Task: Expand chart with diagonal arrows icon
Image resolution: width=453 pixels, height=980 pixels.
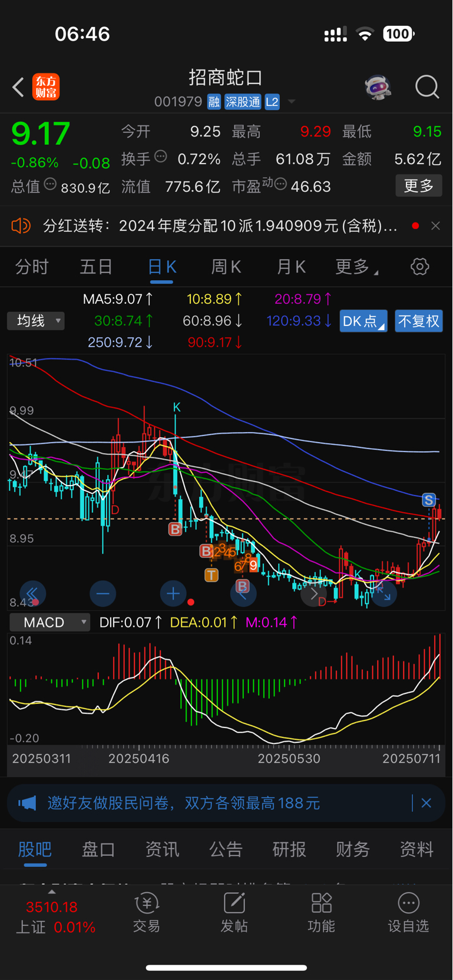Action: [x=383, y=593]
